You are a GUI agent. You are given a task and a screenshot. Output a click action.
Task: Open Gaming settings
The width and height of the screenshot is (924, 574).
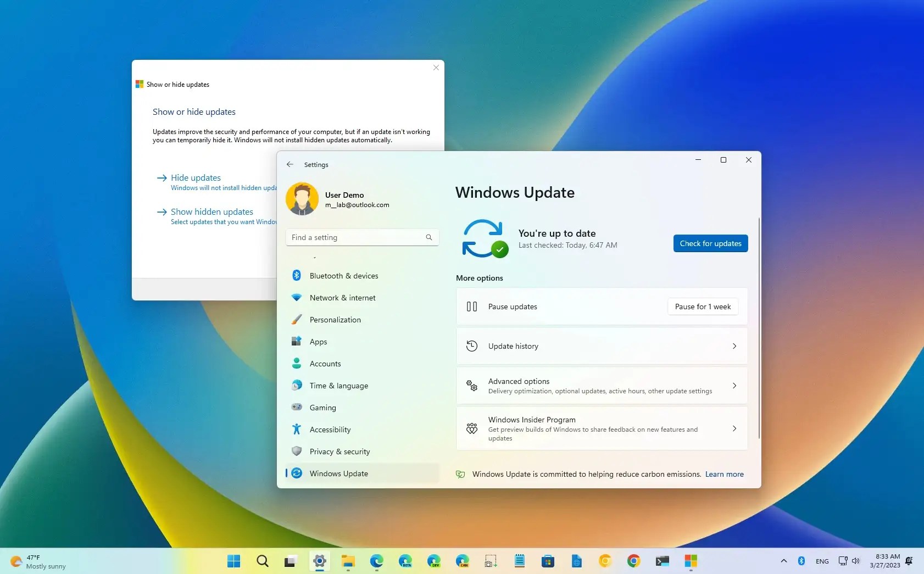(x=322, y=408)
